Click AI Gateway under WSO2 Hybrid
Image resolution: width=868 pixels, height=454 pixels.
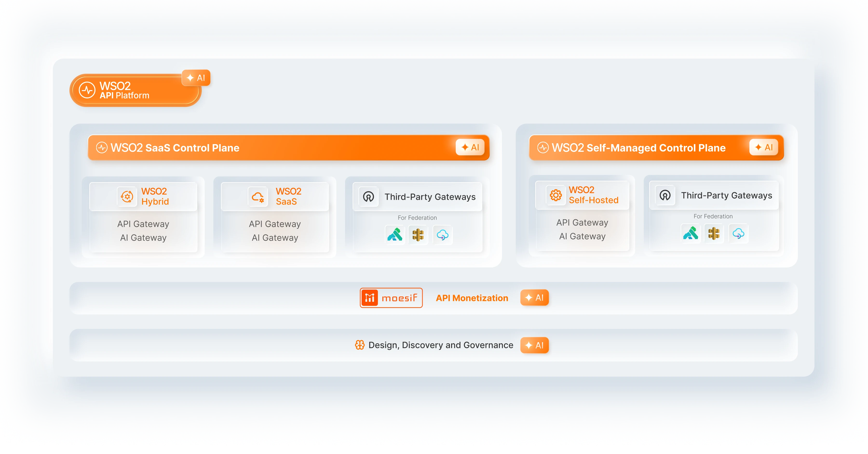click(143, 238)
